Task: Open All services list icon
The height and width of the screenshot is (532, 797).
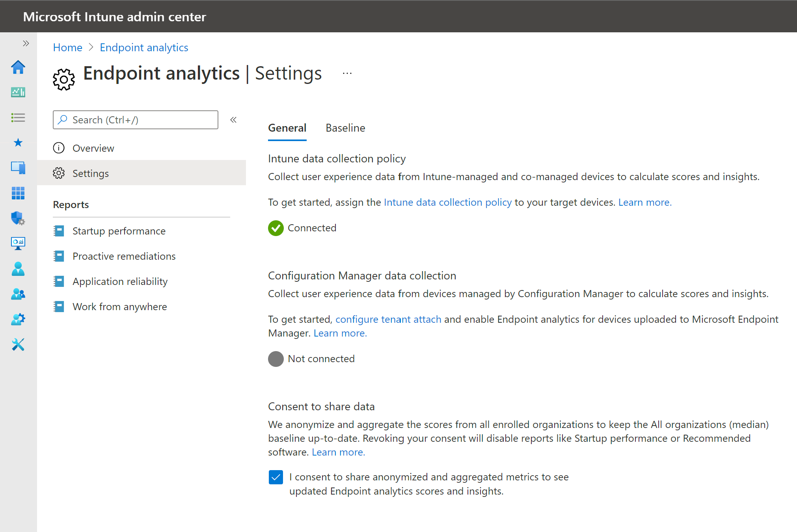Action: pos(18,117)
